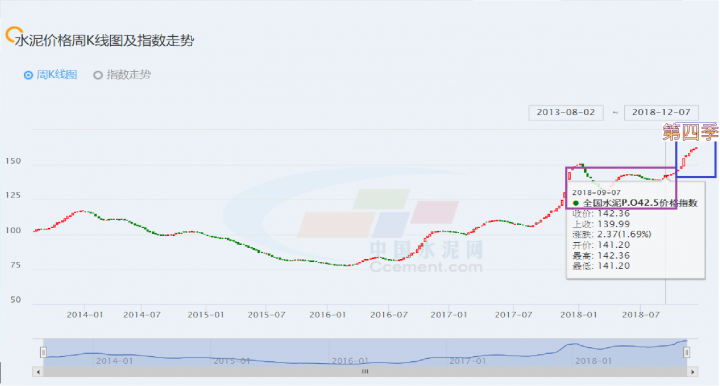Click the left arrow of horizontal scrollbar
The width and height of the screenshot is (720, 386).
coord(38,372)
